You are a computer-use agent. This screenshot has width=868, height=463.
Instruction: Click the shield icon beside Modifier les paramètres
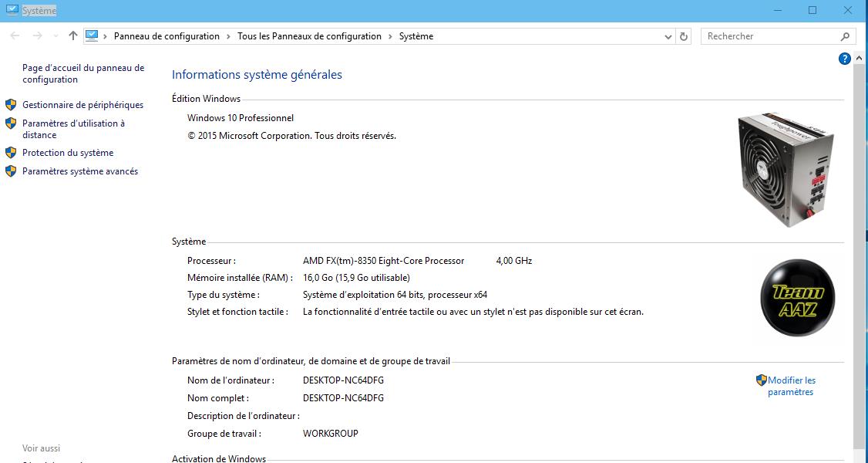click(762, 380)
